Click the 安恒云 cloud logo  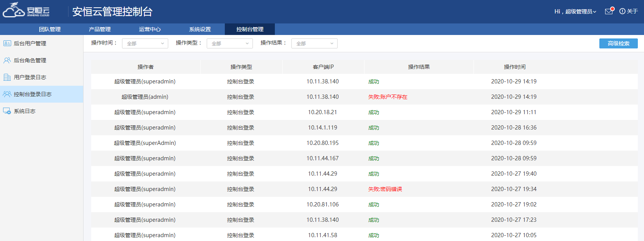(26, 10)
